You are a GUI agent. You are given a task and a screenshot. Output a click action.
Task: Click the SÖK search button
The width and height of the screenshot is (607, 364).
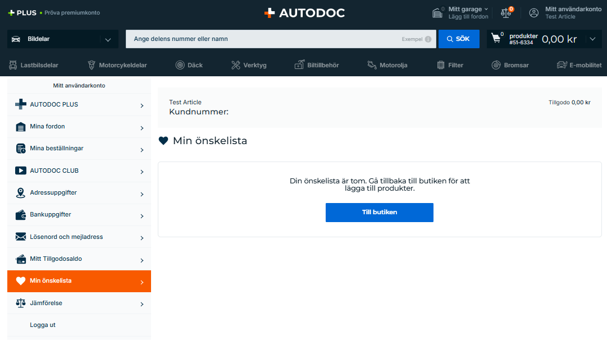tap(458, 39)
